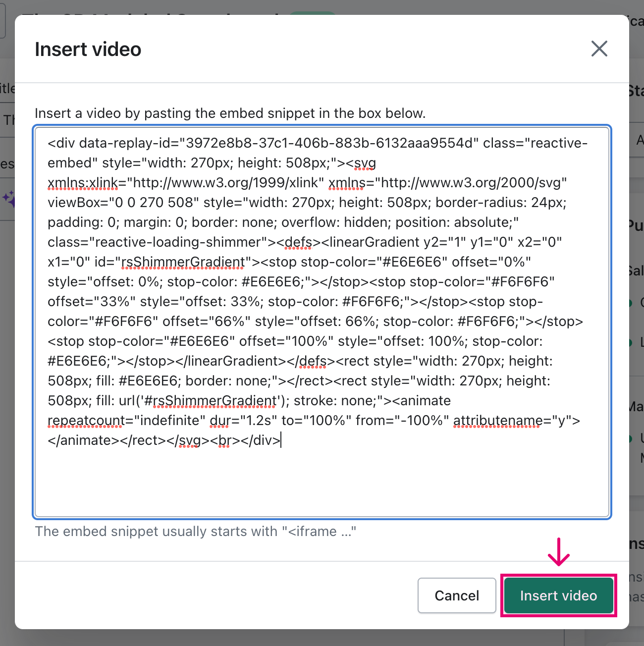
Task: Click the underlined "attributename" word
Action: (497, 420)
